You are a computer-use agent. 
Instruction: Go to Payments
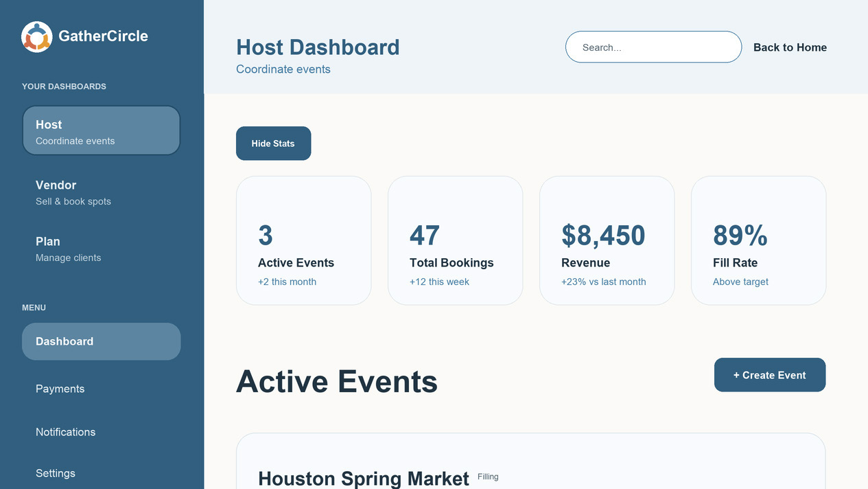(102, 389)
